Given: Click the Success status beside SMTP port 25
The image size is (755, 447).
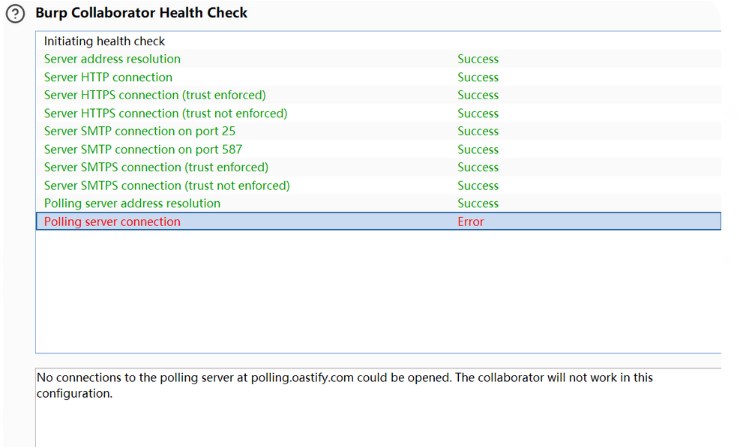Looking at the screenshot, I should 478,131.
